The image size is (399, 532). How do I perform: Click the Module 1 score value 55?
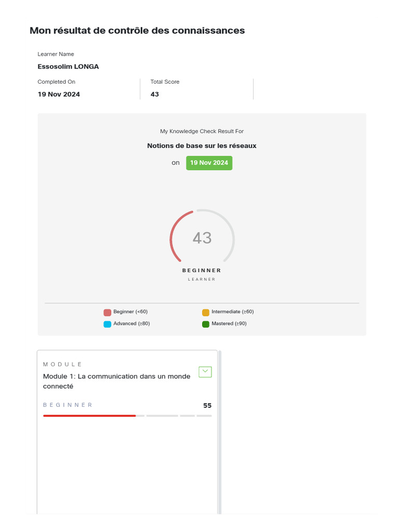[x=207, y=405]
